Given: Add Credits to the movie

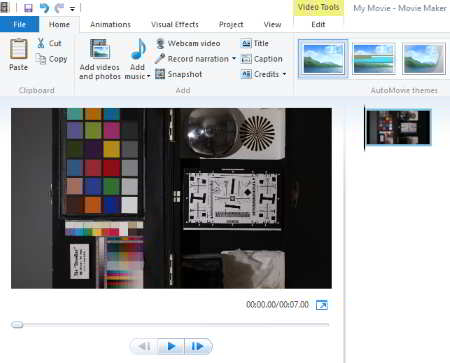Looking at the screenshot, I should (x=260, y=74).
